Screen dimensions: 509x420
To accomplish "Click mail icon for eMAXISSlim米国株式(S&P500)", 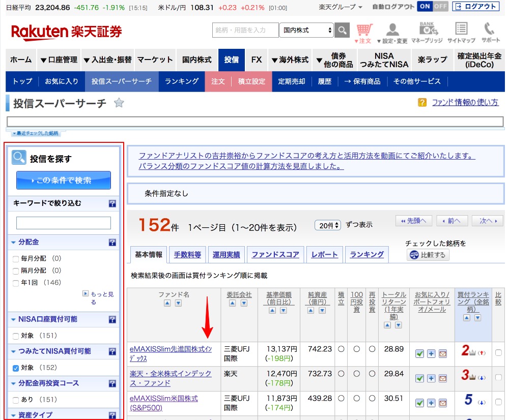I will click(443, 403).
